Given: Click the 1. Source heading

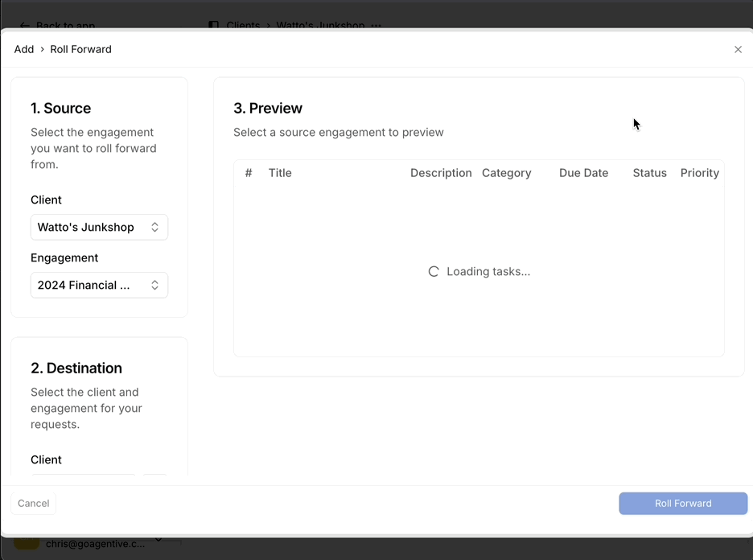Looking at the screenshot, I should click(60, 108).
